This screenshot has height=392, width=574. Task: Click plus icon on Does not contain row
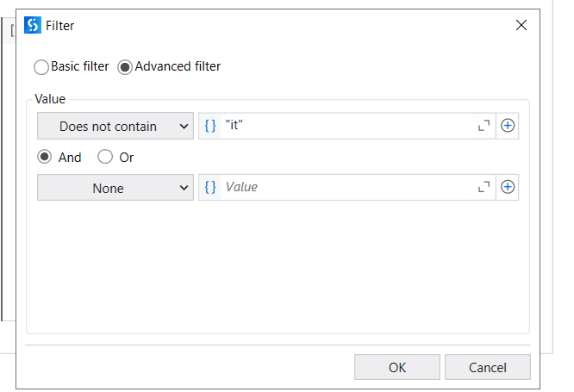pyautogui.click(x=508, y=126)
